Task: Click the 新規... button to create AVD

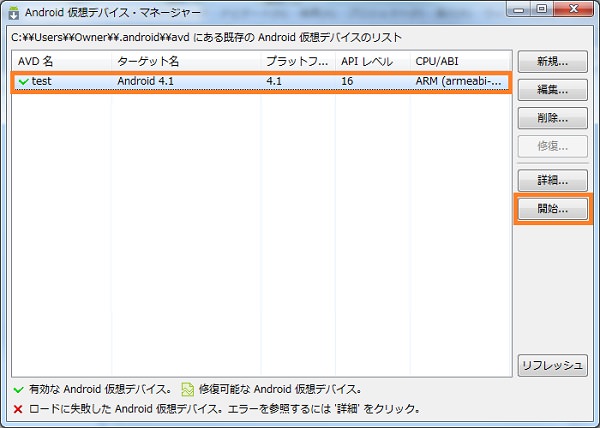Action: click(553, 62)
